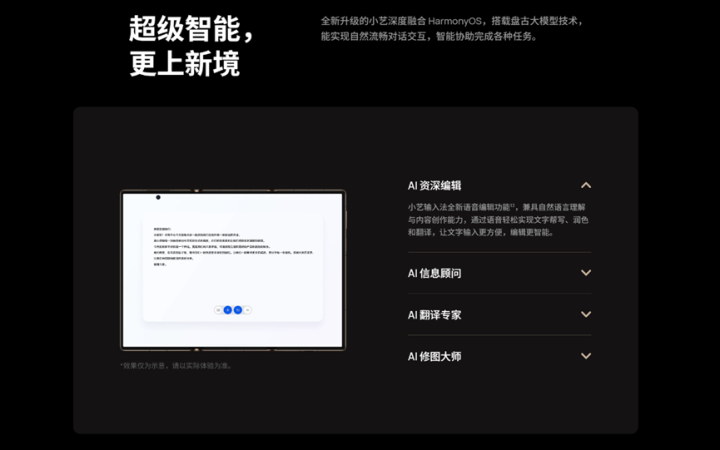720x450 pixels.
Task: Expand the AI 信息顾问 chevron arrow
Action: (x=586, y=273)
